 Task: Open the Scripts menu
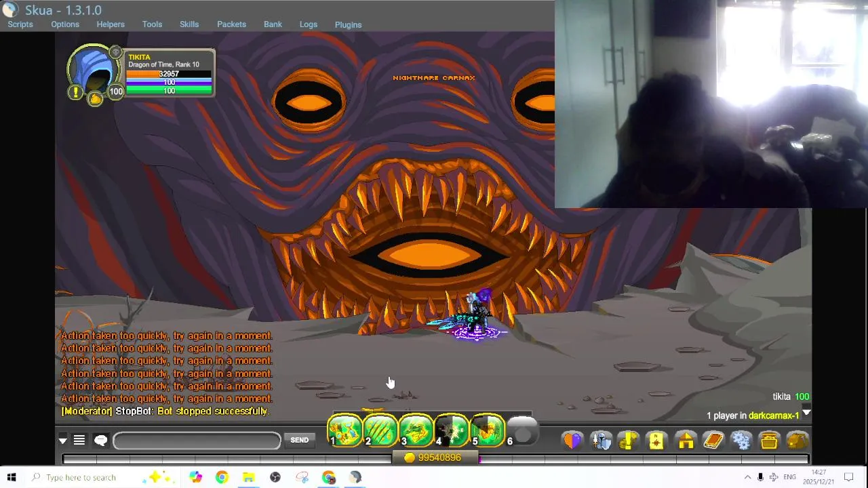(x=20, y=24)
